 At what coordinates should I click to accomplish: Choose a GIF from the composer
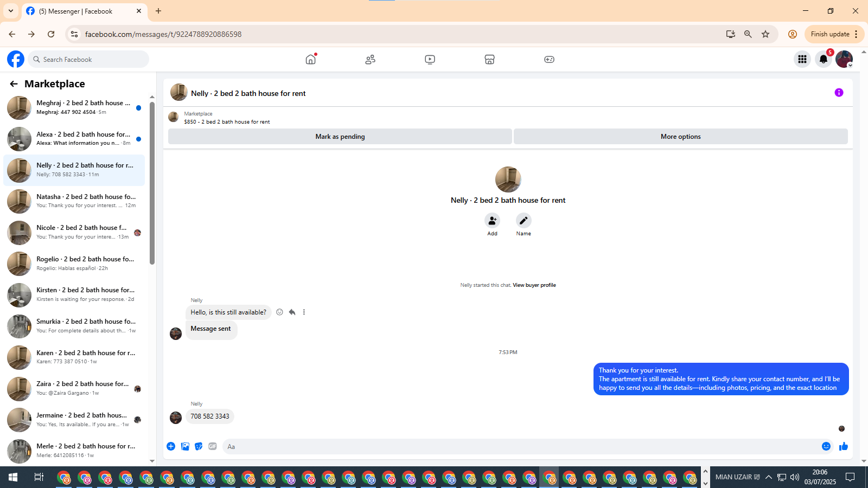click(x=213, y=446)
